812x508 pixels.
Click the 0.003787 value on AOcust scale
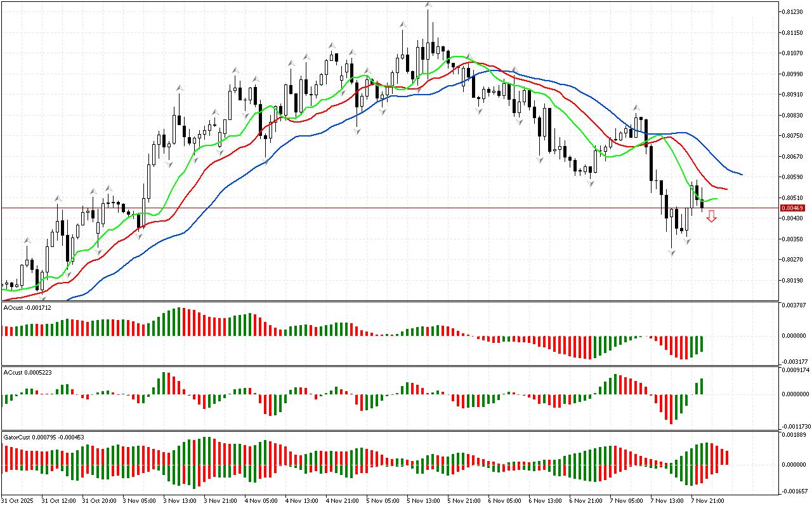click(793, 305)
